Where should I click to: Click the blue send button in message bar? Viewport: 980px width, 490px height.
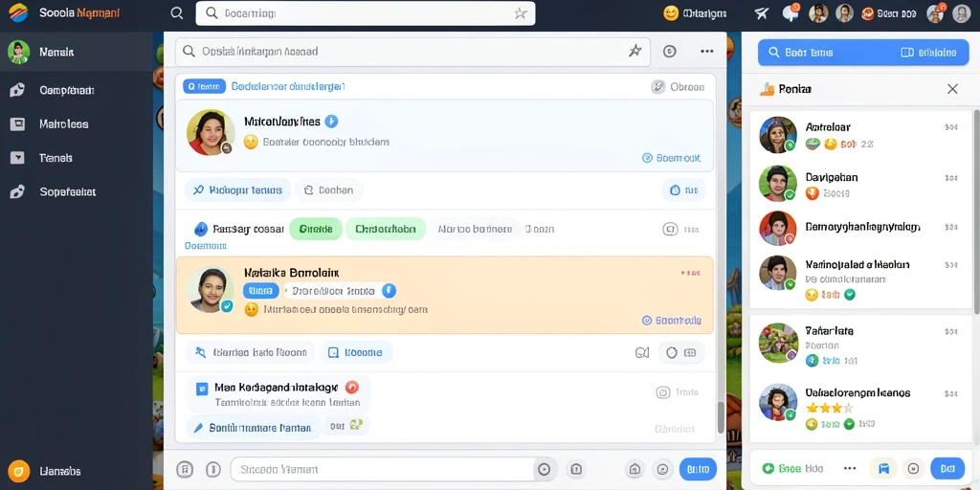698,469
